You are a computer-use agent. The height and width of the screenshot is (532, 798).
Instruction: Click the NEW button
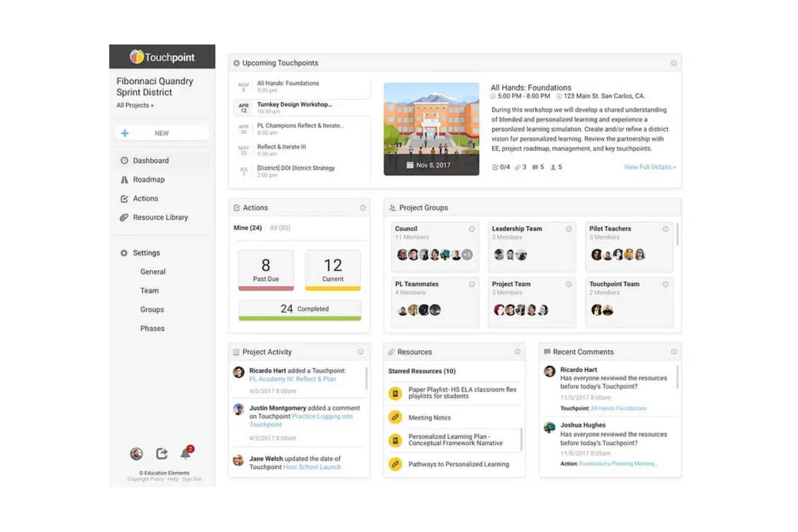tap(162, 133)
